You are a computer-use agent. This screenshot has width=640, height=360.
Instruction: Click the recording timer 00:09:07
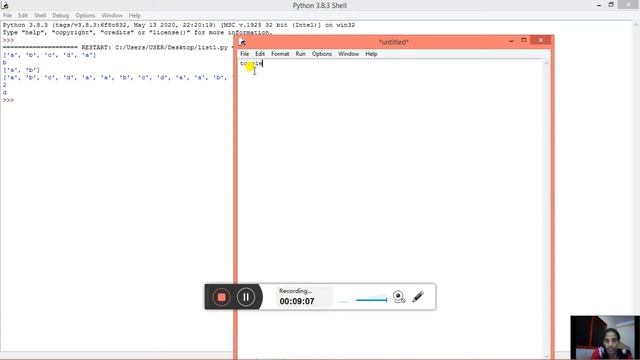tap(297, 301)
